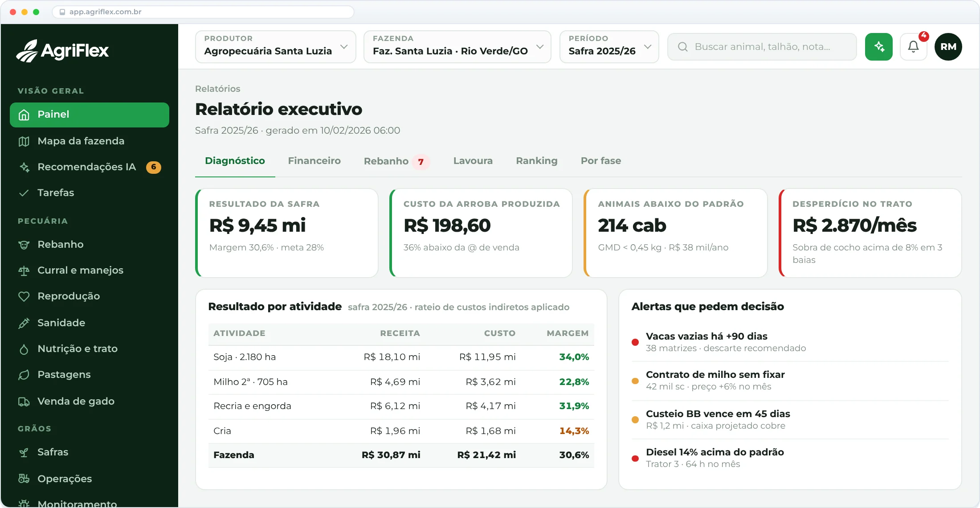Viewport: 980px width, 508px height.
Task: Focus the Buscar animal, talhão search field
Action: point(762,47)
